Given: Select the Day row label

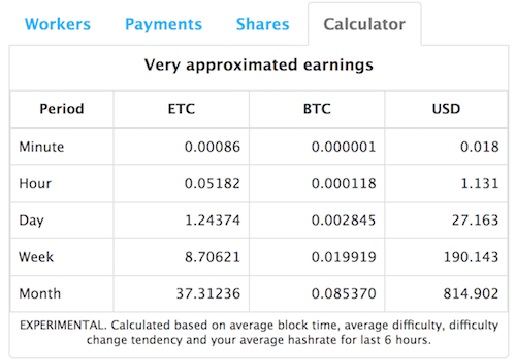Looking at the screenshot, I should point(31,220).
